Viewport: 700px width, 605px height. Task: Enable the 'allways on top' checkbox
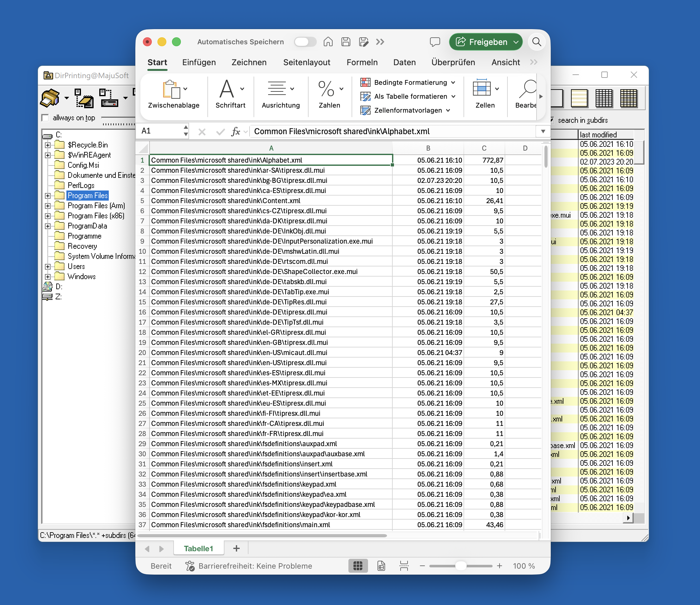click(x=45, y=118)
